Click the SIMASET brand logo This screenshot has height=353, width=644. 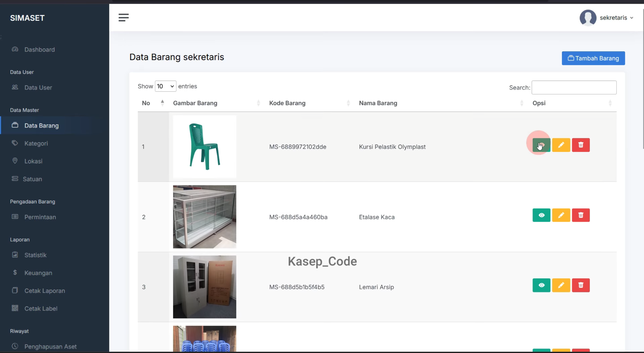pyautogui.click(x=27, y=18)
